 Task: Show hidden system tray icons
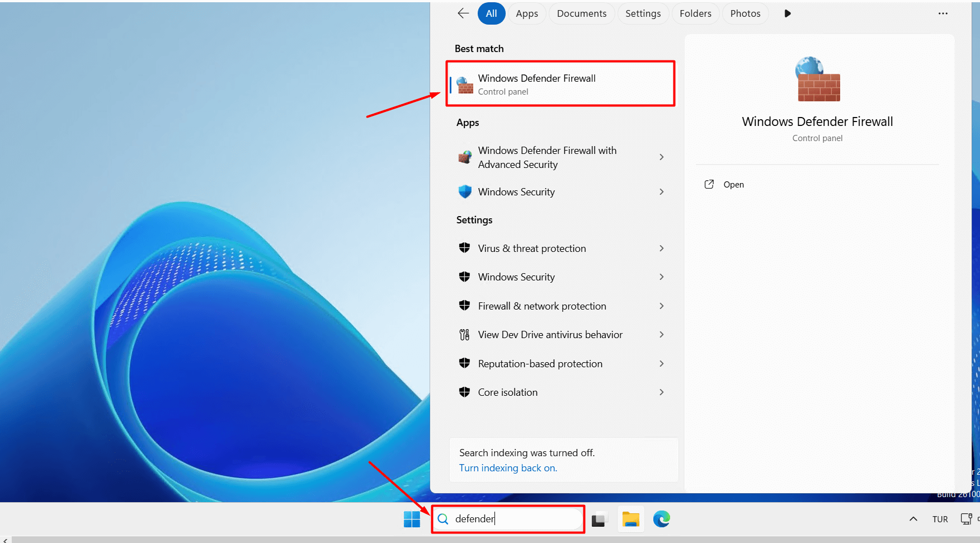(x=913, y=519)
